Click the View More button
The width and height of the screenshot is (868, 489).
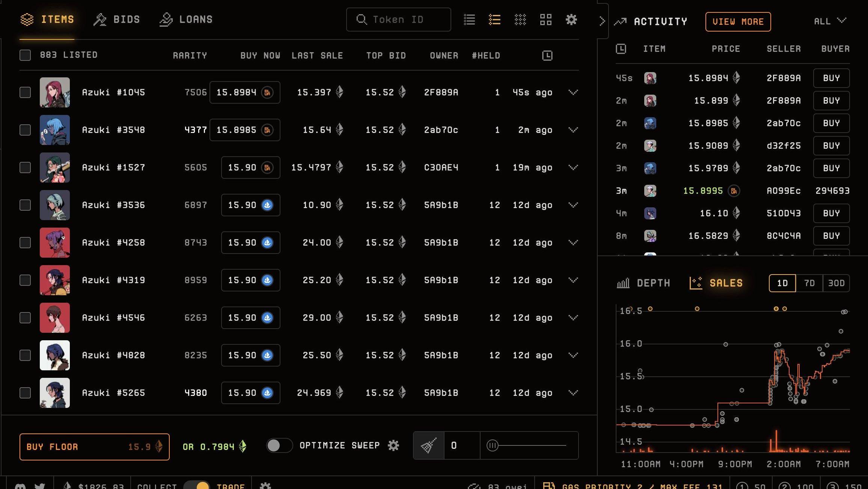point(738,22)
